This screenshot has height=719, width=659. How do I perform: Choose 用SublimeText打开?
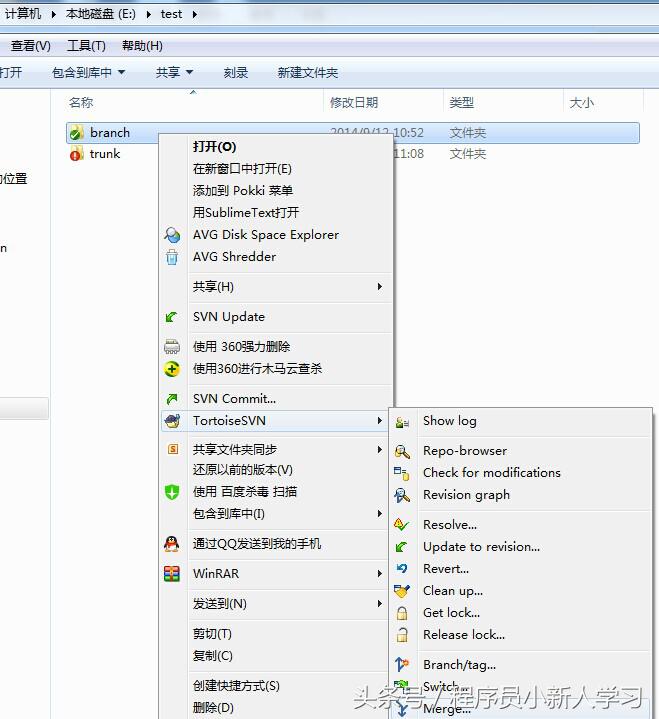tap(246, 213)
